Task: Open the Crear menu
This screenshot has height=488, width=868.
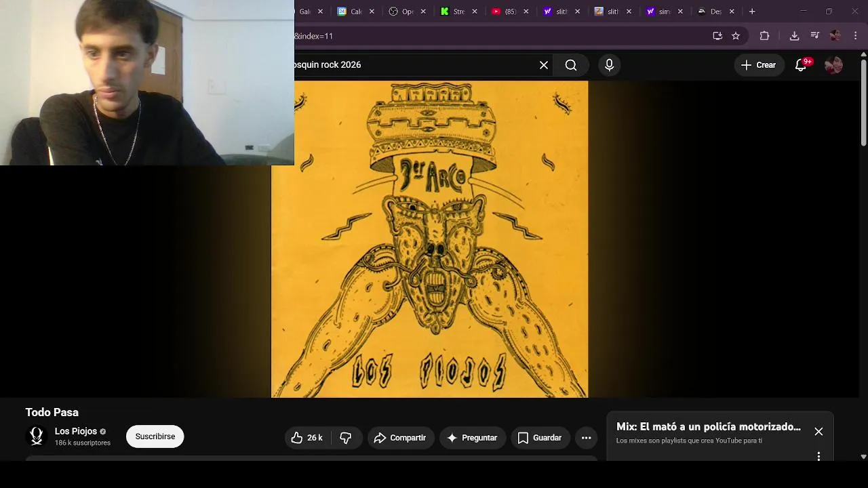Action: [x=758, y=65]
